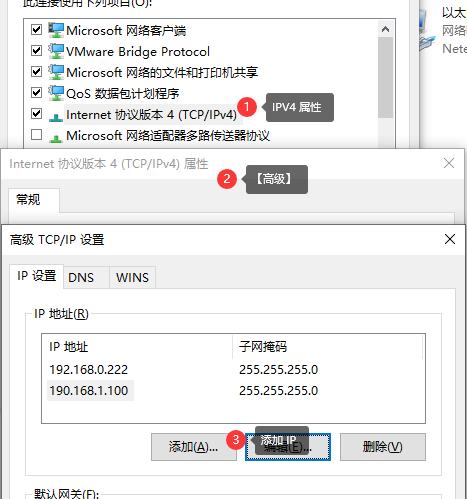Toggle Microsoft 网络的文件和打印机共享 checkbox
The width and height of the screenshot is (467, 499).
click(36, 72)
